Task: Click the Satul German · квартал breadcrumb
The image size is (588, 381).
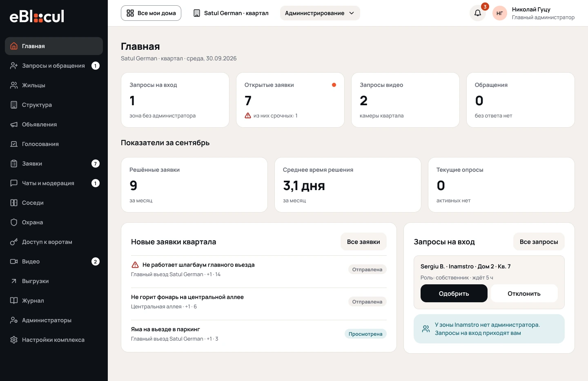Action: click(x=231, y=13)
